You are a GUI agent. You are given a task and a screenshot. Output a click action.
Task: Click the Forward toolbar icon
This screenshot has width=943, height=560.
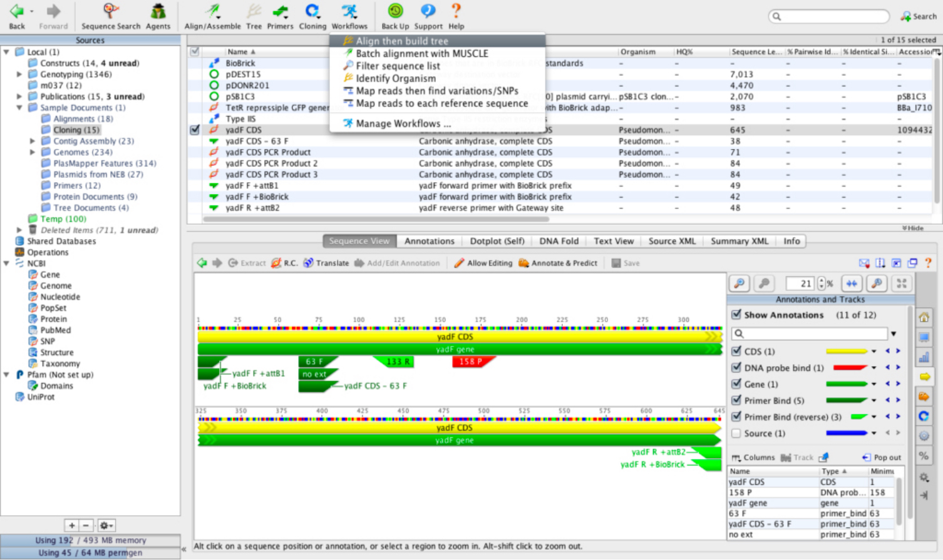click(x=53, y=11)
